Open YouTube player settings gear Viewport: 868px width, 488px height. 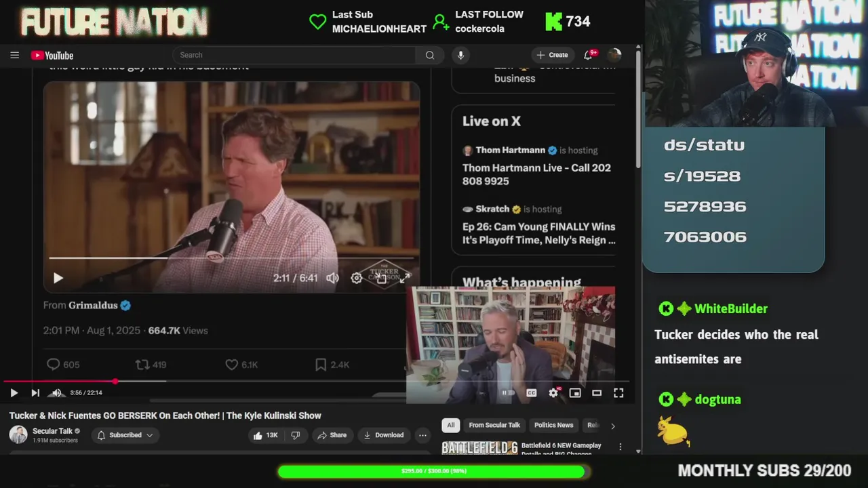(x=553, y=392)
